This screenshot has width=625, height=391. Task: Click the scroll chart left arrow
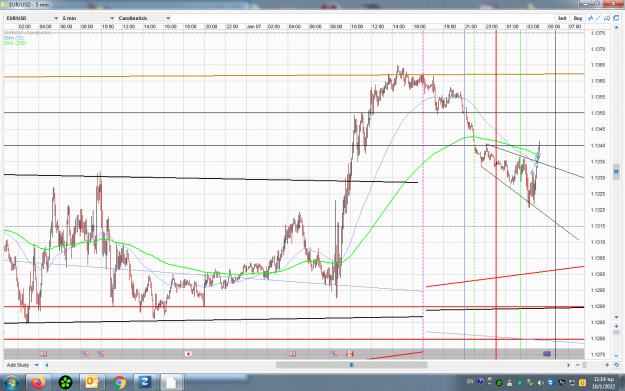[x=47, y=365]
